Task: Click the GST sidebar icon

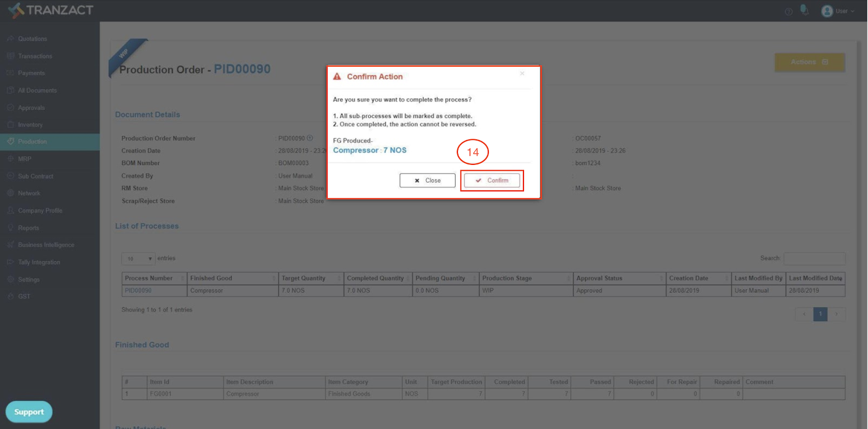Action: [x=10, y=296]
